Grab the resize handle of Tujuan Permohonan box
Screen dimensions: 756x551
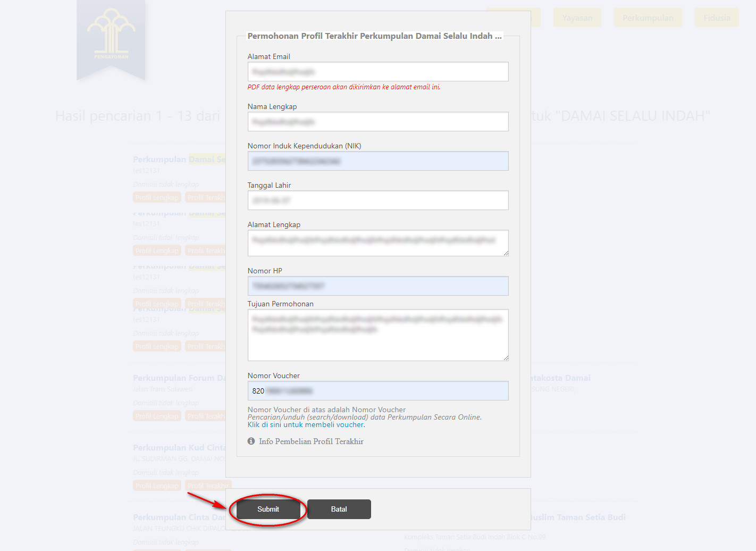(x=506, y=358)
